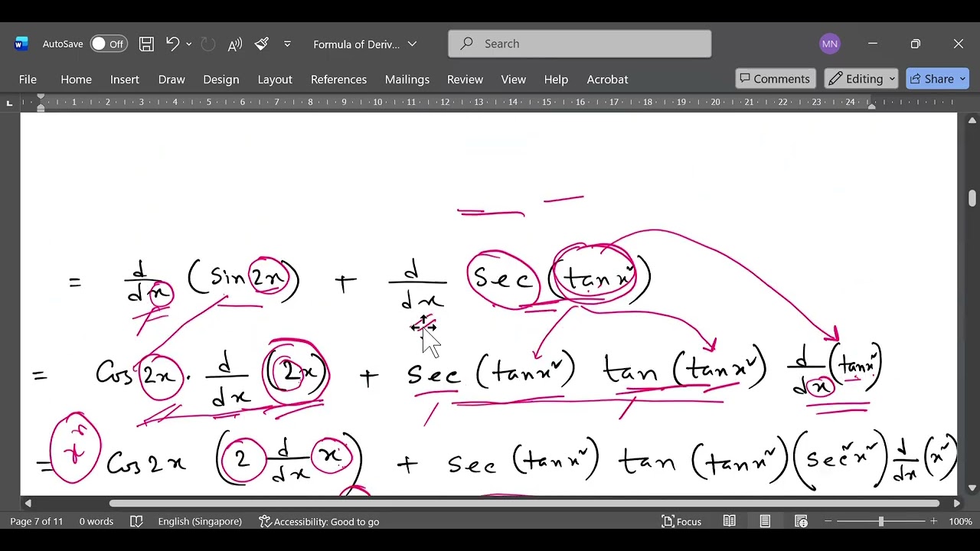Switch to the Home tab
The image size is (980, 551).
[x=76, y=79]
